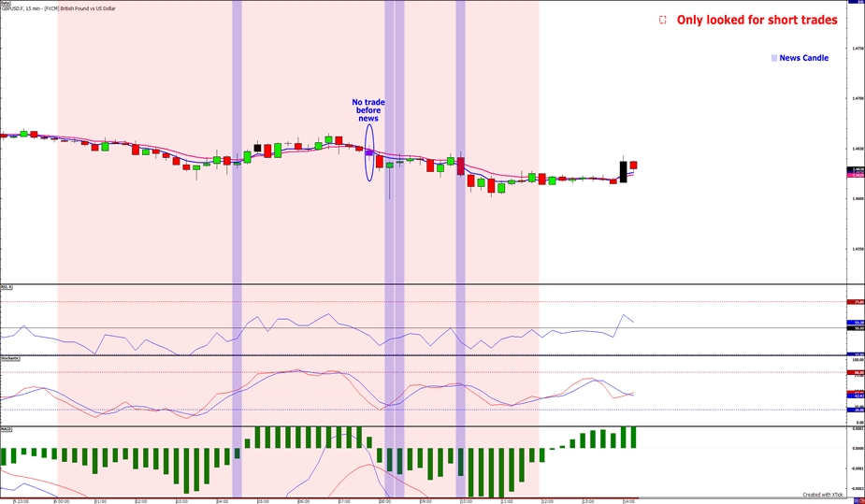Click the purple News Candle legend swatch
This screenshot has width=865, height=504.
(774, 58)
